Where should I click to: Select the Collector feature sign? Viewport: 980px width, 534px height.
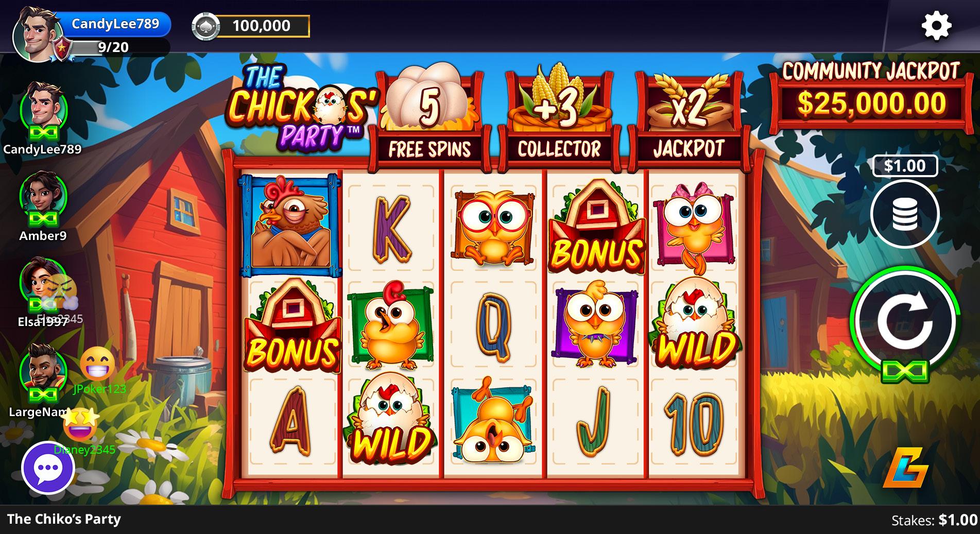pyautogui.click(x=559, y=119)
